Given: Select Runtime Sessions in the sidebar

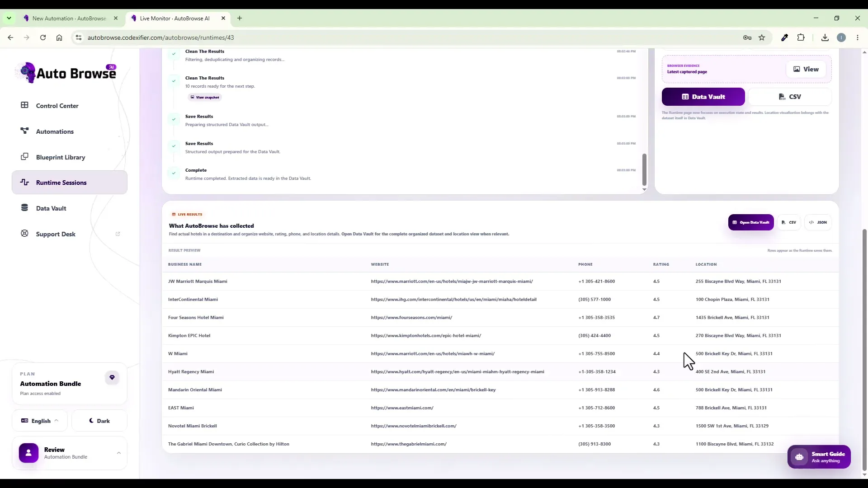Looking at the screenshot, I should click(x=70, y=183).
